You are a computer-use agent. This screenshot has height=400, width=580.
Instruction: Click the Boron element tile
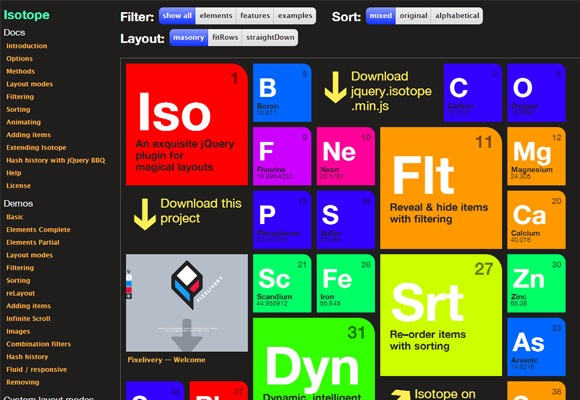282,93
